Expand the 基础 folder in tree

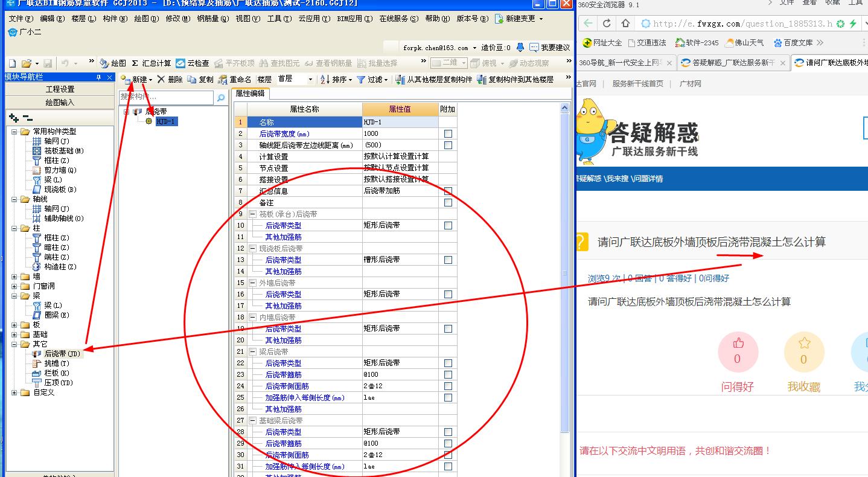point(15,335)
